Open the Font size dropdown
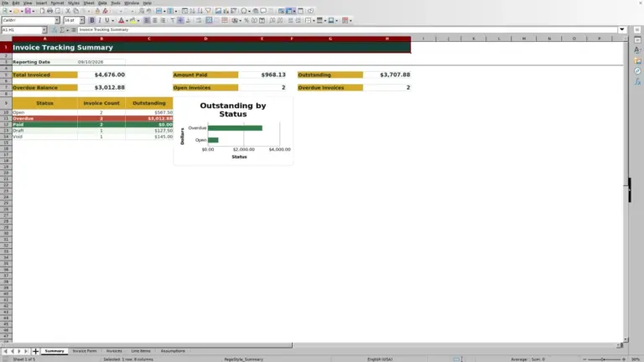The height and width of the screenshot is (362, 644). (x=82, y=20)
